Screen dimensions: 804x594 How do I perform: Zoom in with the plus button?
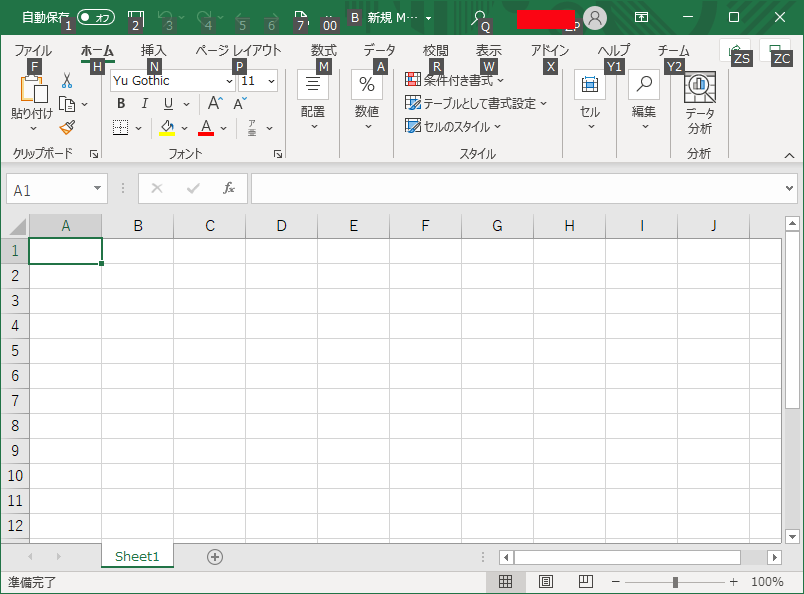click(x=734, y=581)
